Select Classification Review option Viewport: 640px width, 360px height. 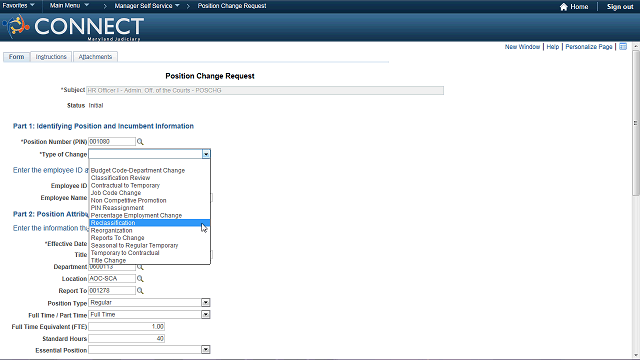pyautogui.click(x=149, y=178)
